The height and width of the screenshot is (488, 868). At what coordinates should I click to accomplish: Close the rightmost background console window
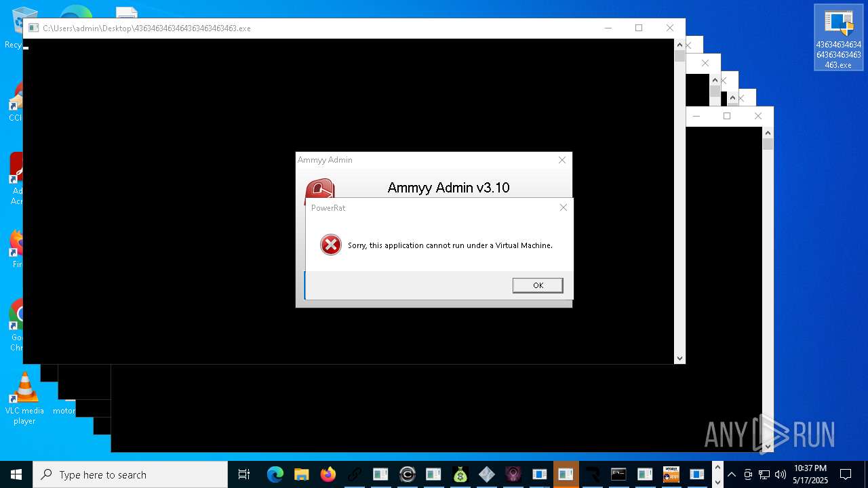pos(758,116)
